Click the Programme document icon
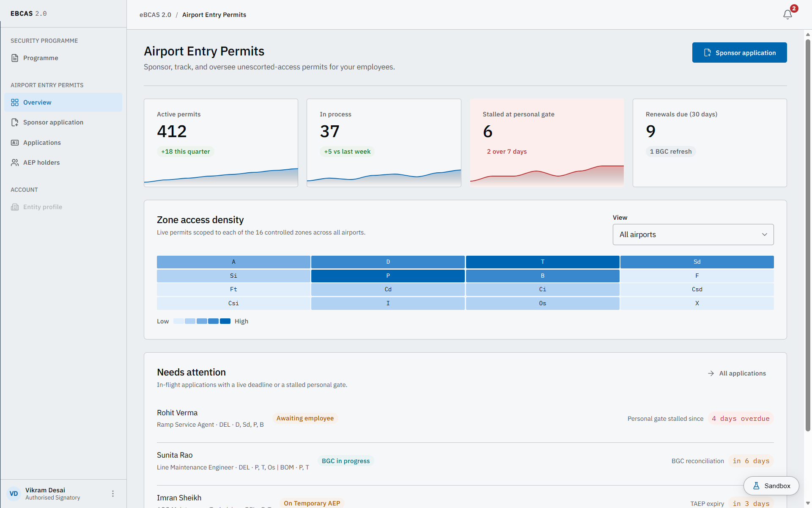 15,58
